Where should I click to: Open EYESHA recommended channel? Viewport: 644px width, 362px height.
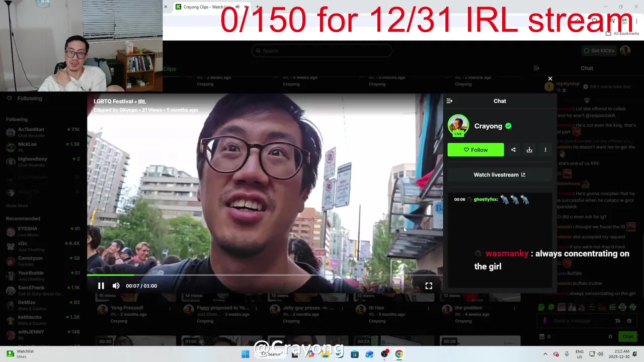(x=43, y=231)
